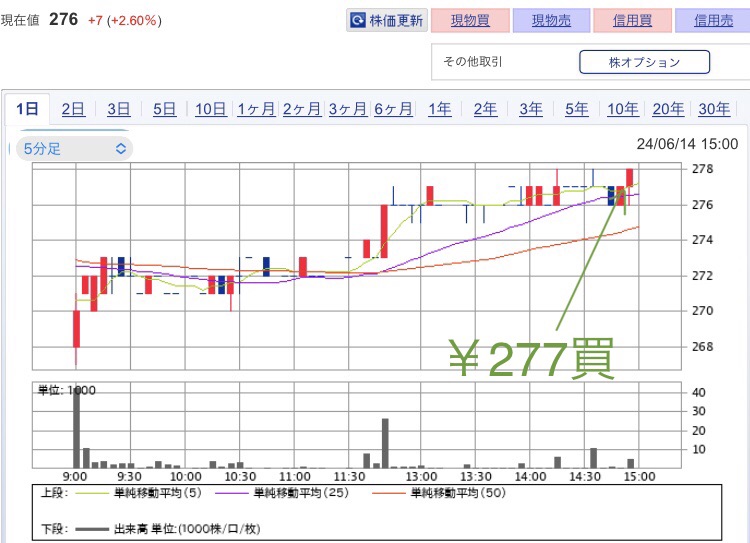This screenshot has width=750, height=543.
Task: Click the current price 276 value
Action: click(64, 20)
